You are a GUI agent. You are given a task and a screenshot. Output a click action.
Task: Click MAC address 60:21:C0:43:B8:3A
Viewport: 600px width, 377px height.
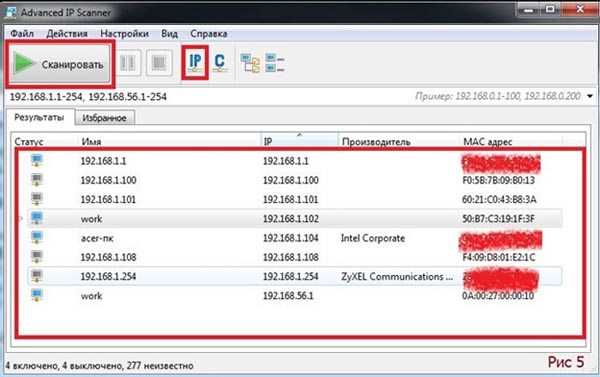(x=499, y=199)
